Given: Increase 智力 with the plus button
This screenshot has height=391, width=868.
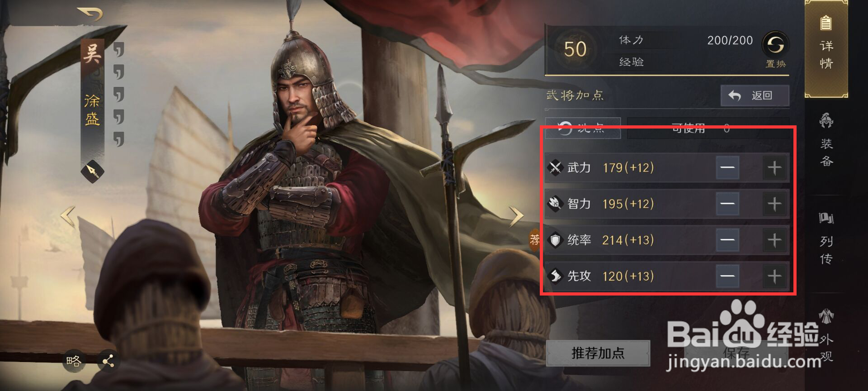Looking at the screenshot, I should [x=774, y=204].
